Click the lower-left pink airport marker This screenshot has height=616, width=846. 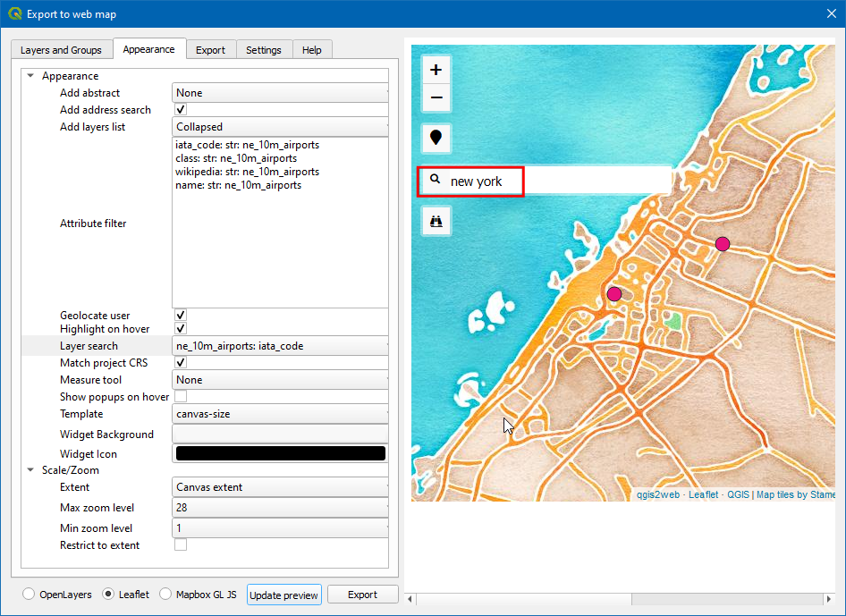click(613, 294)
